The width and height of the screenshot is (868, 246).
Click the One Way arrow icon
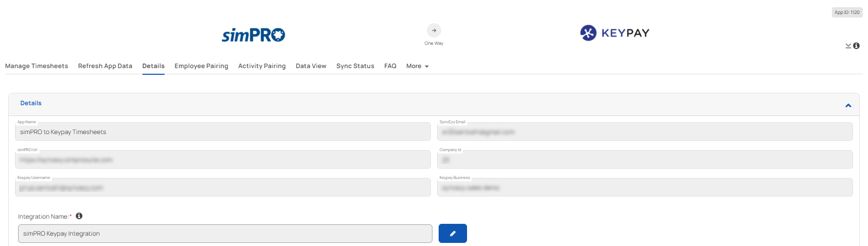[x=434, y=30]
